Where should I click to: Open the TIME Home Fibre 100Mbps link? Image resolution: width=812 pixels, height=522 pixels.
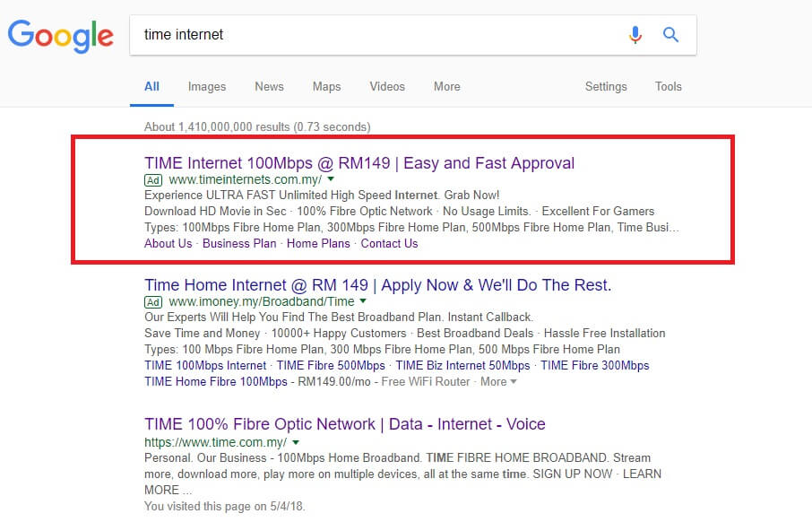[216, 381]
